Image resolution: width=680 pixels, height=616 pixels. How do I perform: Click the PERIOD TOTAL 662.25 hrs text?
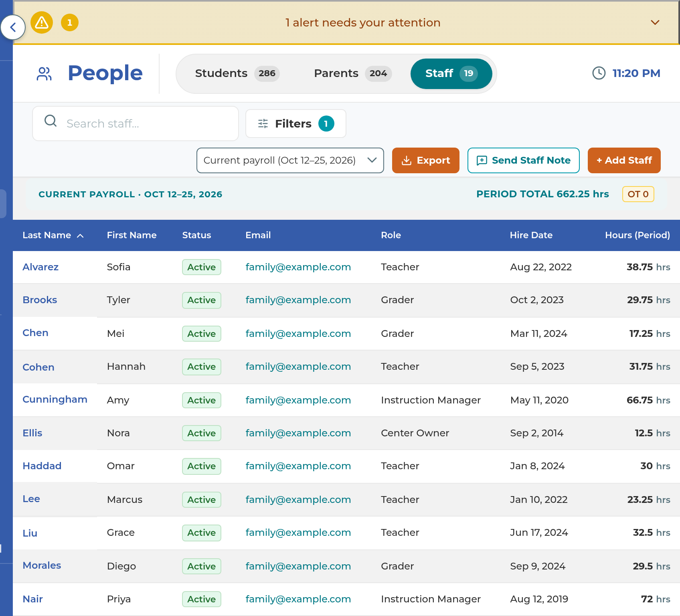coord(542,194)
